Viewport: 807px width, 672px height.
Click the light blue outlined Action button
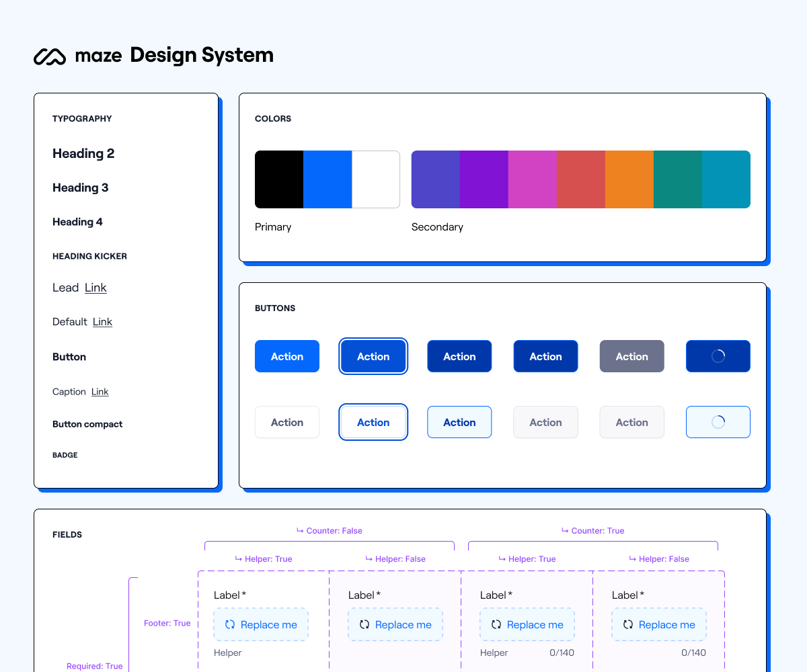tap(459, 422)
